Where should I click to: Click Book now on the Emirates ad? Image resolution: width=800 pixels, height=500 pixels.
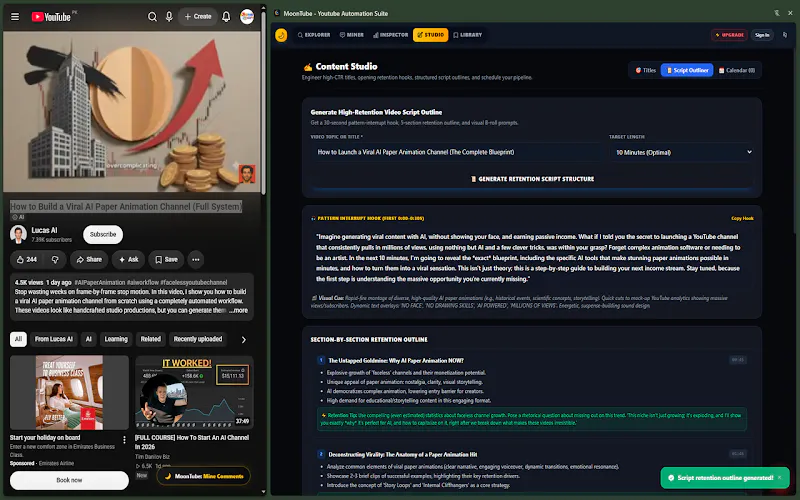point(69,480)
